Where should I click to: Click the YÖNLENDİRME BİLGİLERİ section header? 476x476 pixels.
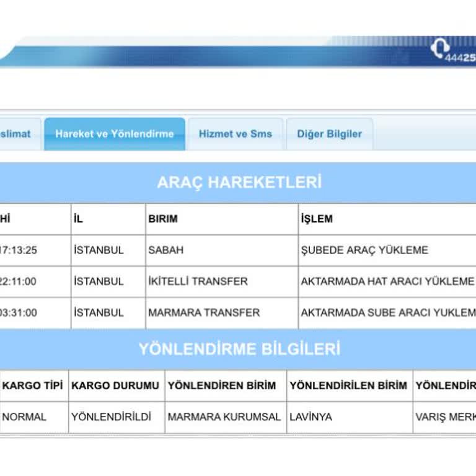coord(238,349)
